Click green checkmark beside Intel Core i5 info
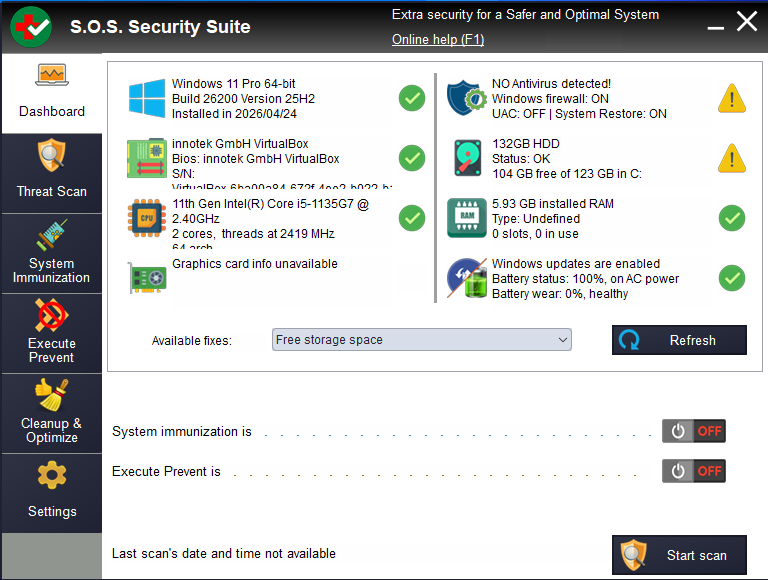Screen dimensions: 768x580 pyautogui.click(x=412, y=218)
